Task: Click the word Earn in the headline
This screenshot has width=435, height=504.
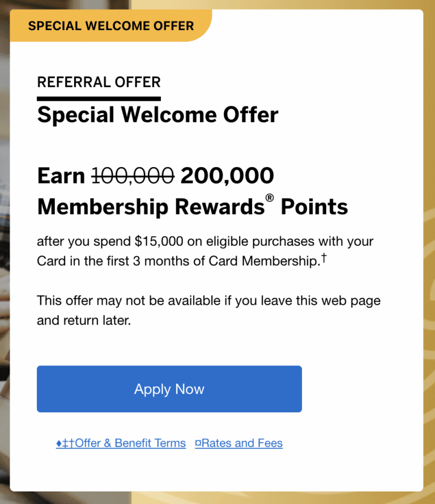Action: tap(61, 176)
